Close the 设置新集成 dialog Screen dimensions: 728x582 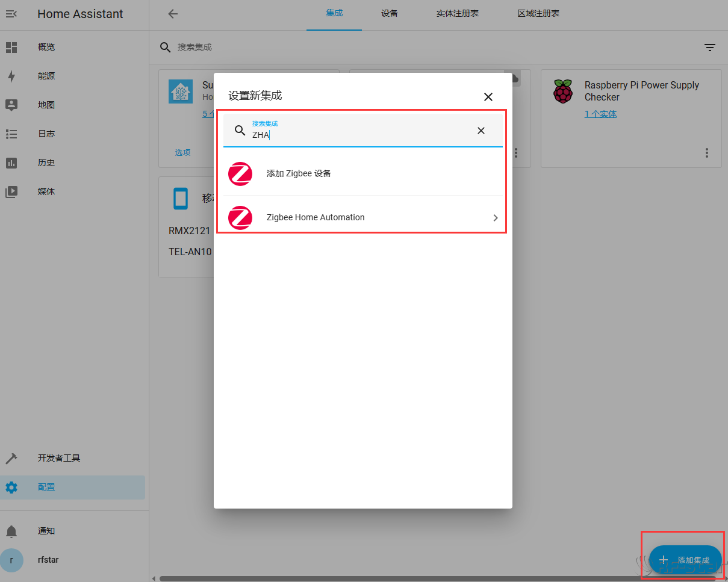[x=488, y=97]
